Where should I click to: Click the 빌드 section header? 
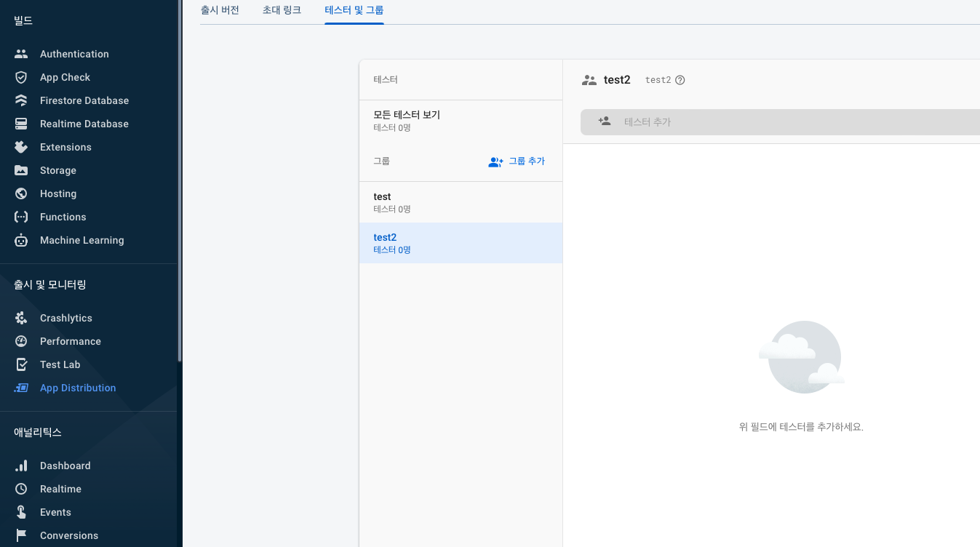click(x=23, y=20)
